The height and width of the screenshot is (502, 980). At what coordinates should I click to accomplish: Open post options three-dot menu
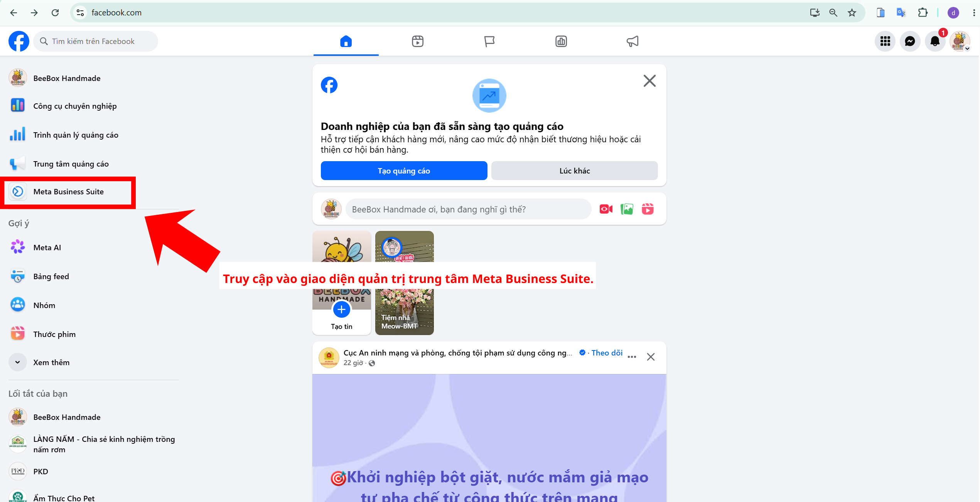click(632, 357)
